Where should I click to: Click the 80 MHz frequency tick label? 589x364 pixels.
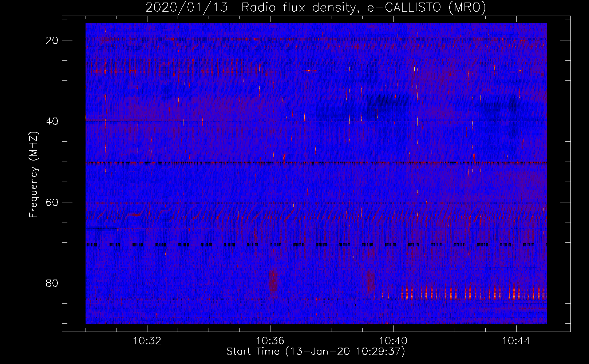[x=52, y=283]
